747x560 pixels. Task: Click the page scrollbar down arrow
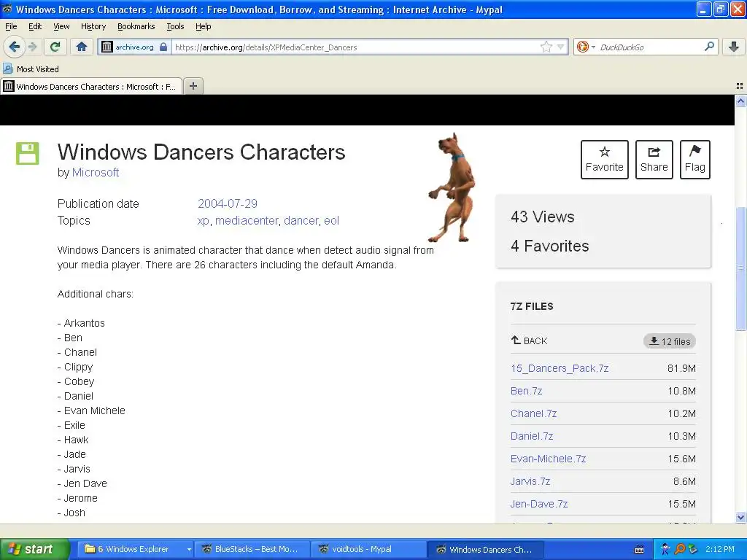tap(740, 517)
